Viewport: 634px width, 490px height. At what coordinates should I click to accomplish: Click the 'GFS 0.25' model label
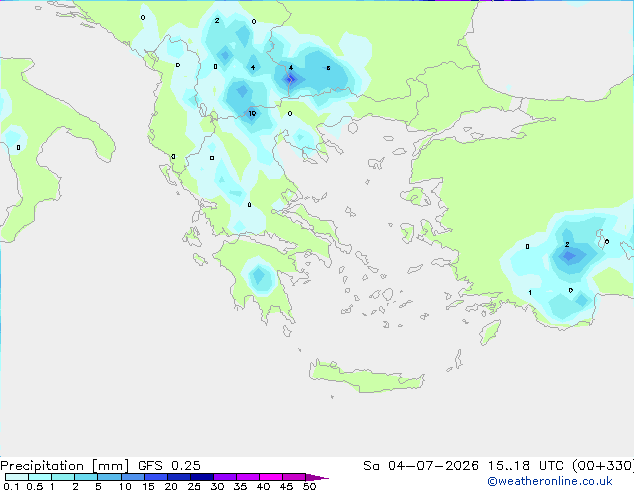click(169, 466)
